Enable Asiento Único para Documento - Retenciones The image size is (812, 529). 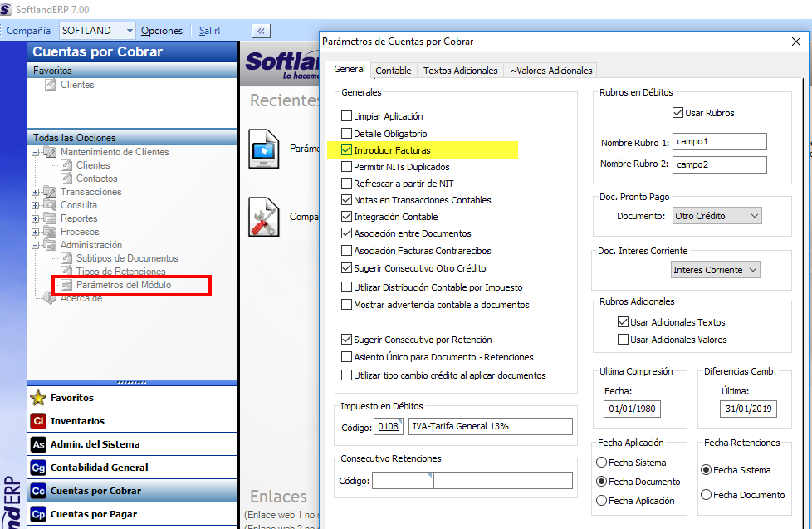pos(346,357)
